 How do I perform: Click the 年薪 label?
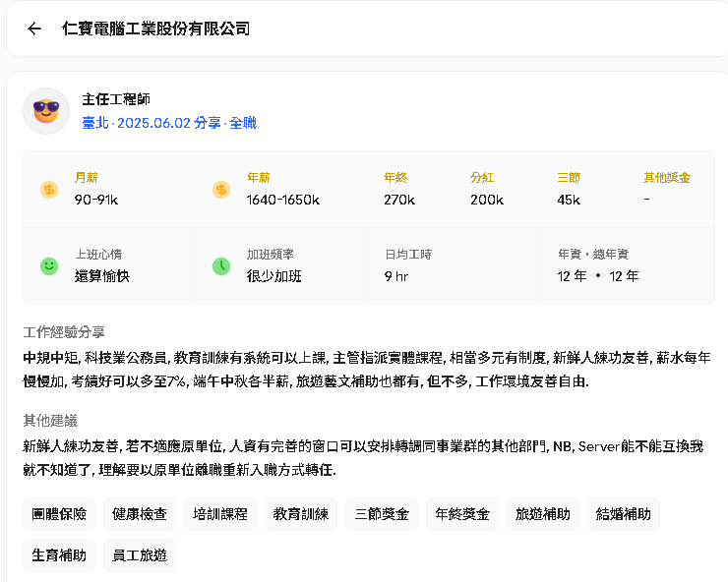tap(259, 178)
